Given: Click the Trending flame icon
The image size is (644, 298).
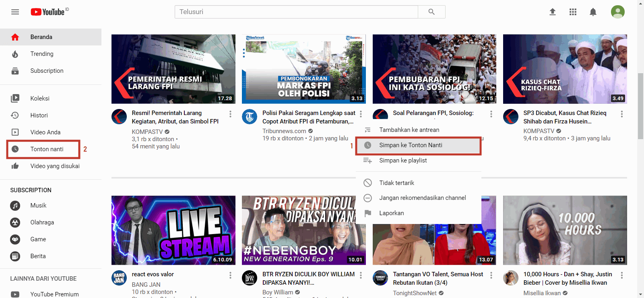Looking at the screenshot, I should 15,54.
